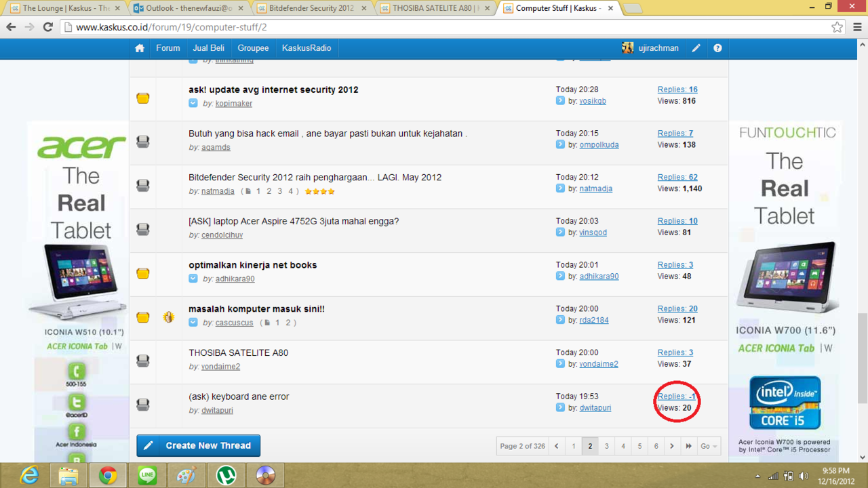868x488 pixels.
Task: Reload the page in Chrome
Action: (x=47, y=27)
